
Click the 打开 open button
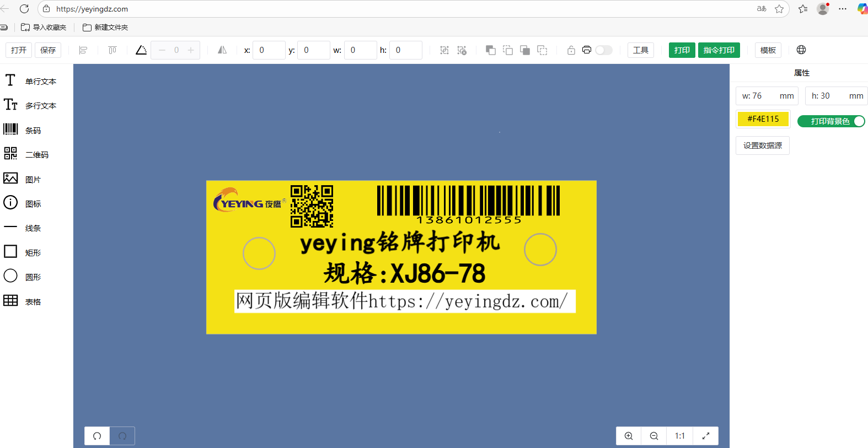point(19,50)
